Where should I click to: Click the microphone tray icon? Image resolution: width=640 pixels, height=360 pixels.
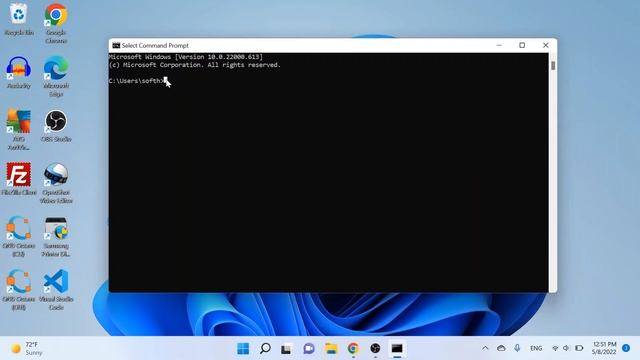(x=517, y=348)
